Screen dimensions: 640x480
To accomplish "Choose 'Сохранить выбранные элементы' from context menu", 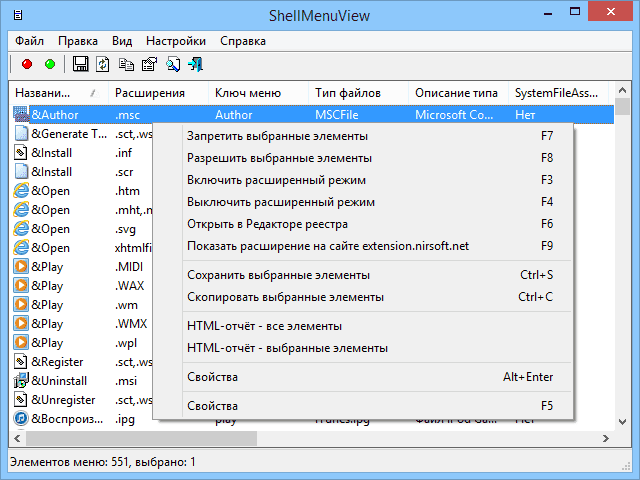I will click(x=278, y=274).
